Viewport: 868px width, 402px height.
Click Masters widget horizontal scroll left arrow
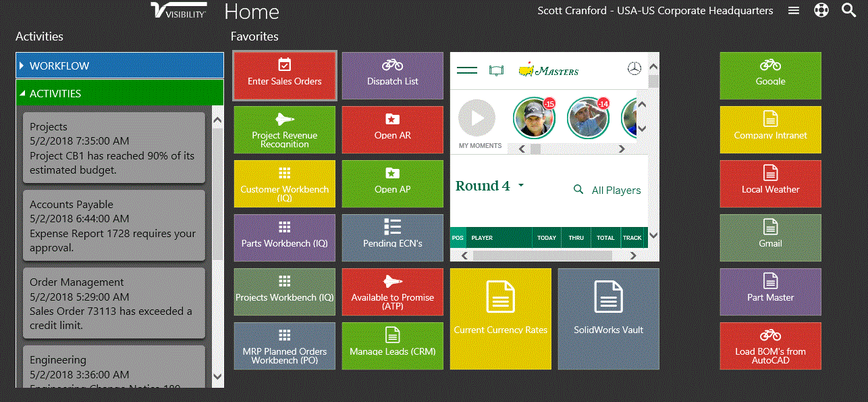click(x=464, y=255)
